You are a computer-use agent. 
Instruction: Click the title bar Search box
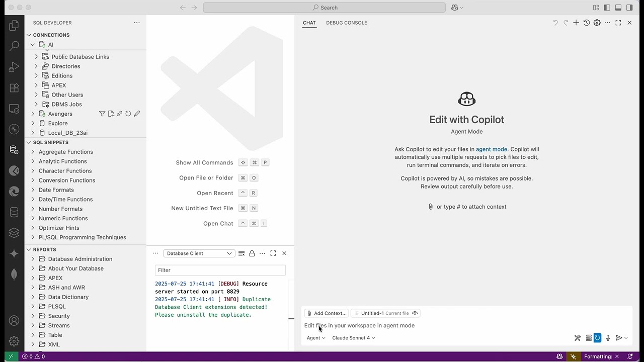coord(325,8)
